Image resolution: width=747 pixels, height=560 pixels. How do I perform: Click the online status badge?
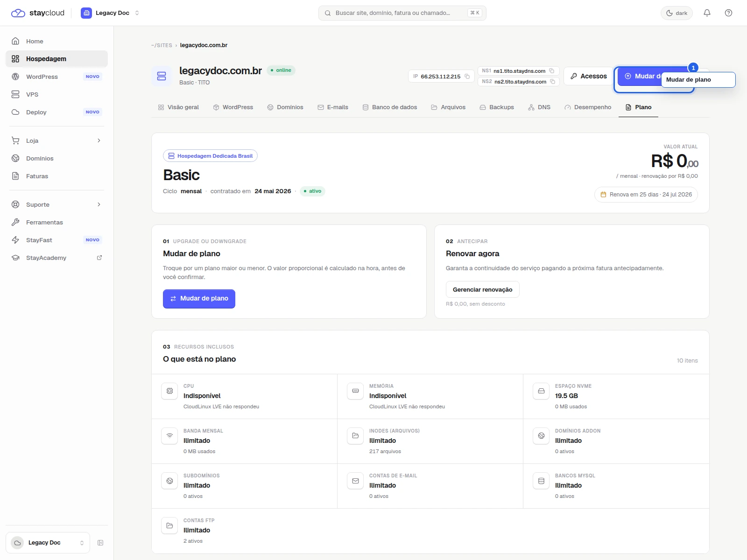[x=281, y=70]
